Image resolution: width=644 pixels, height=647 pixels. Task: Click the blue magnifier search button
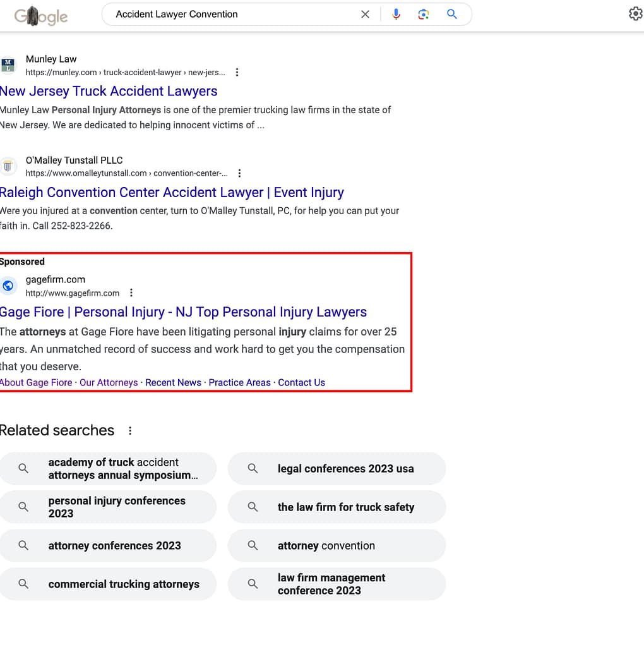(x=452, y=15)
